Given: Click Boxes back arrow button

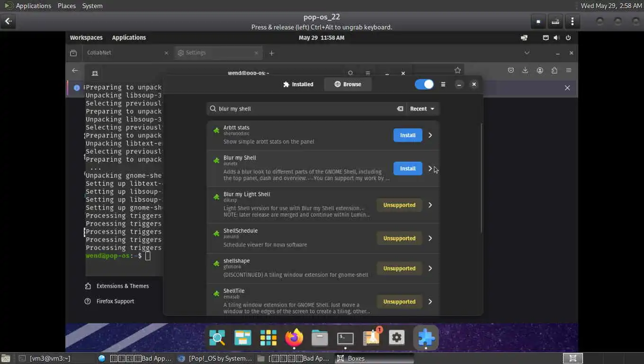Looking at the screenshot, I should point(8,21).
